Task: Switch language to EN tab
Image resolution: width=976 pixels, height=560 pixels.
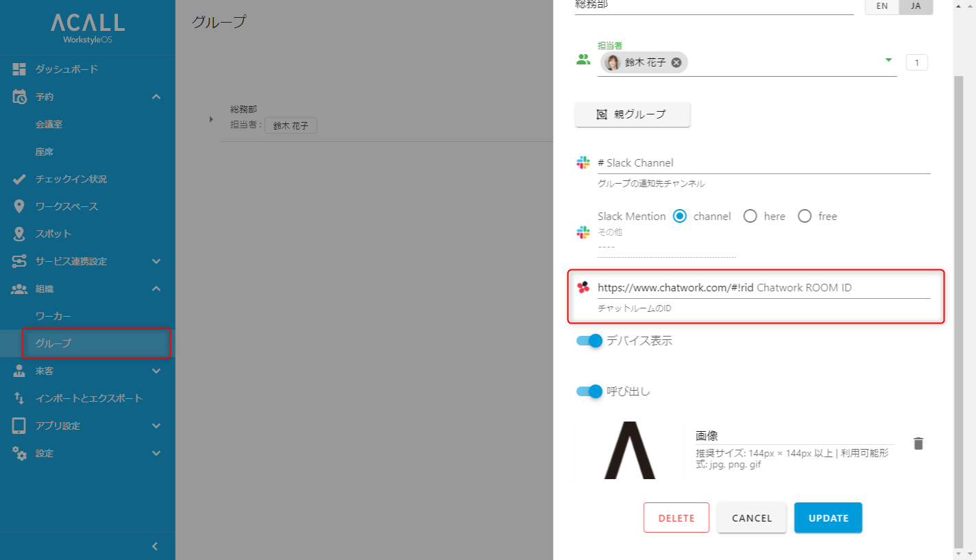Action: pyautogui.click(x=882, y=5)
